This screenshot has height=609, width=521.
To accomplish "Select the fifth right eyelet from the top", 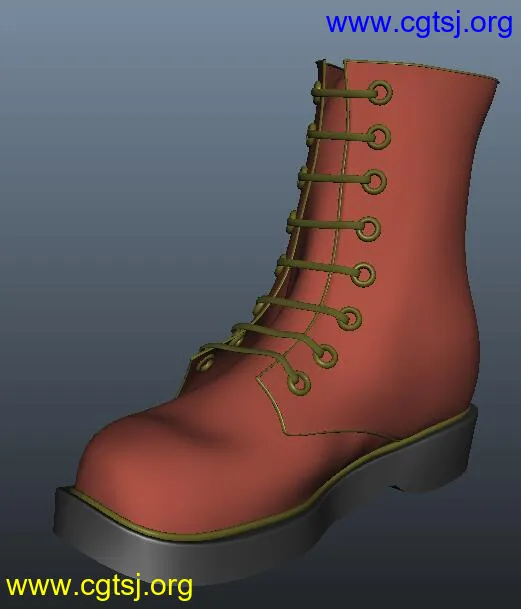I will point(363,275).
